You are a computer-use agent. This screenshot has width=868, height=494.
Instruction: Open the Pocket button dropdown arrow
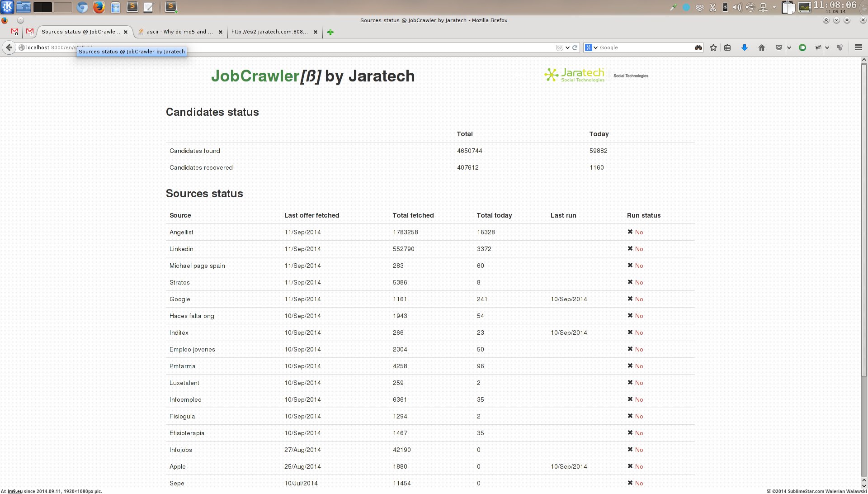tap(789, 47)
